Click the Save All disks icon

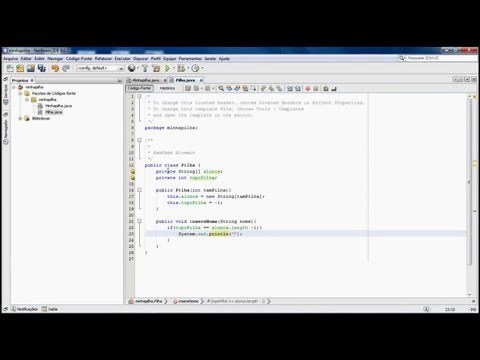(x=42, y=68)
